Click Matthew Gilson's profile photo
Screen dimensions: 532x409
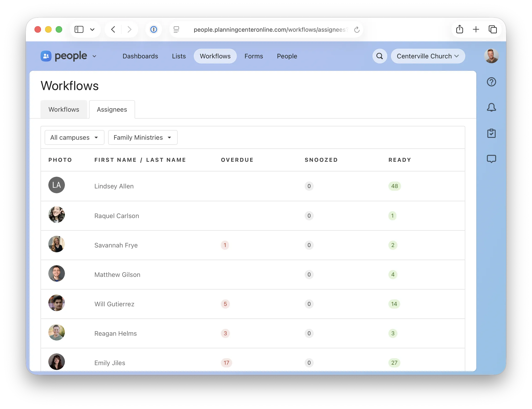(x=57, y=273)
